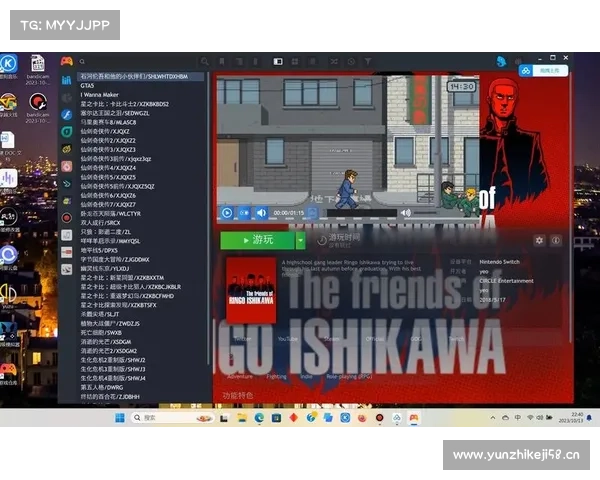Viewport: 600px width, 480px height.
Task: Expand the dropdown arrow beside 游玩
Action: pyautogui.click(x=301, y=240)
